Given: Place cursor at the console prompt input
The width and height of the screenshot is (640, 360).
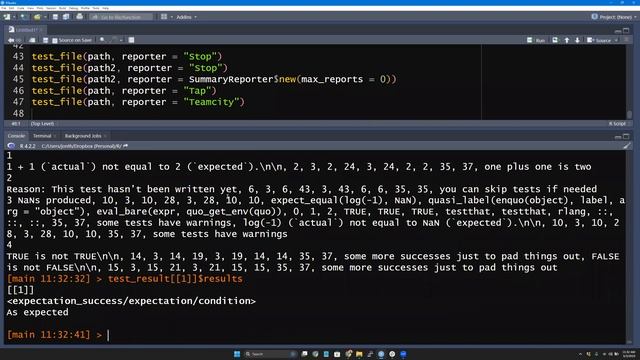Looking at the screenshot, I should pos(108,335).
